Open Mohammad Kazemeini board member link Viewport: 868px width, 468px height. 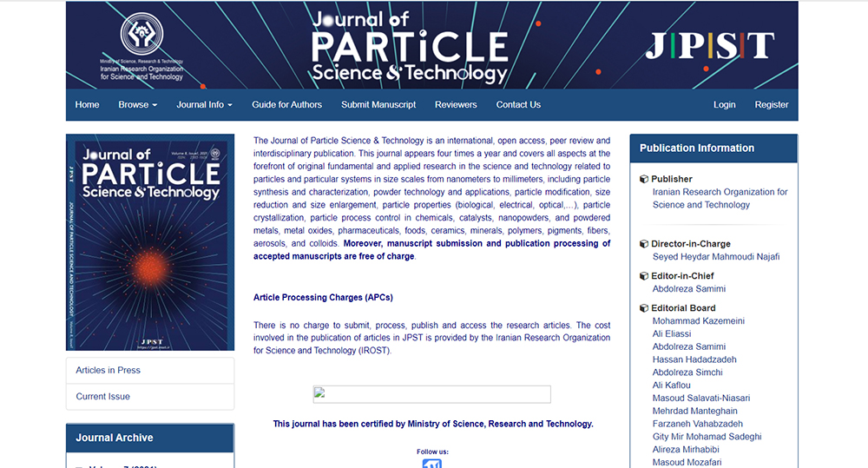point(698,321)
